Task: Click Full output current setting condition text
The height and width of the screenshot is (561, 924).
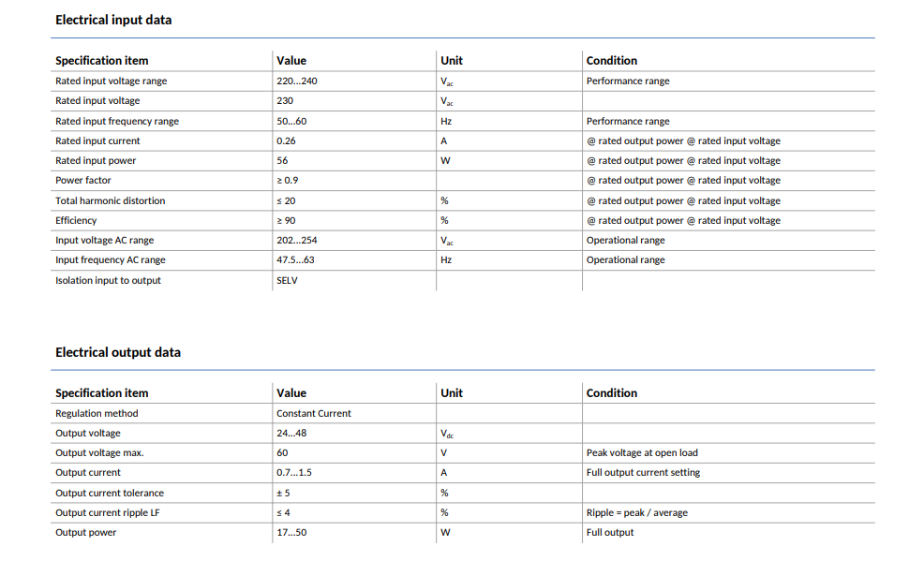Action: (x=643, y=473)
